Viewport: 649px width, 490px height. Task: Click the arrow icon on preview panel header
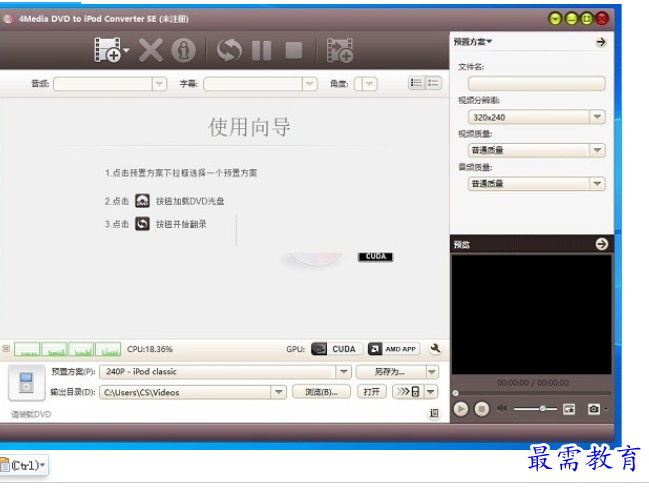602,244
